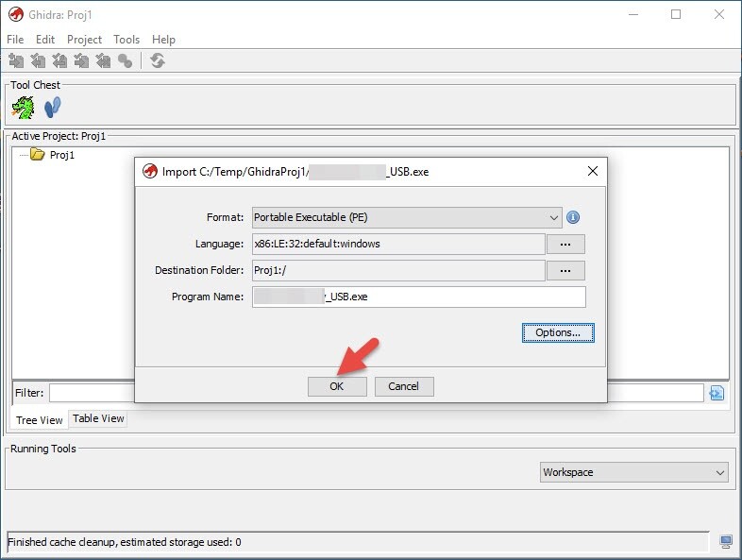Open the Tools menu
This screenshot has height=560, width=742.
click(x=126, y=40)
